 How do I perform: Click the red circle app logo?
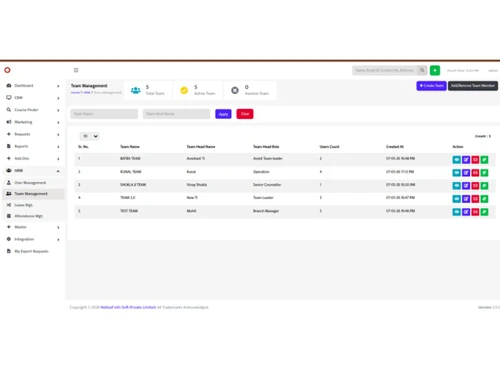[x=7, y=70]
